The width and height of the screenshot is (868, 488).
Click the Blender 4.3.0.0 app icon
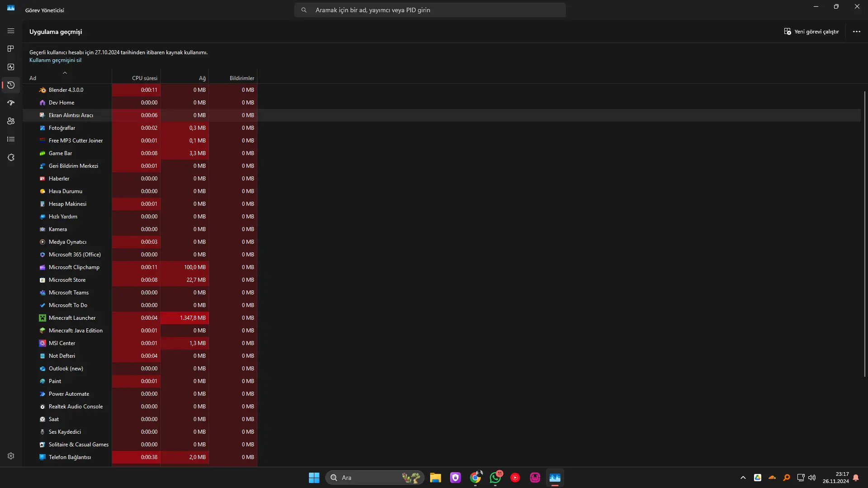(x=43, y=90)
